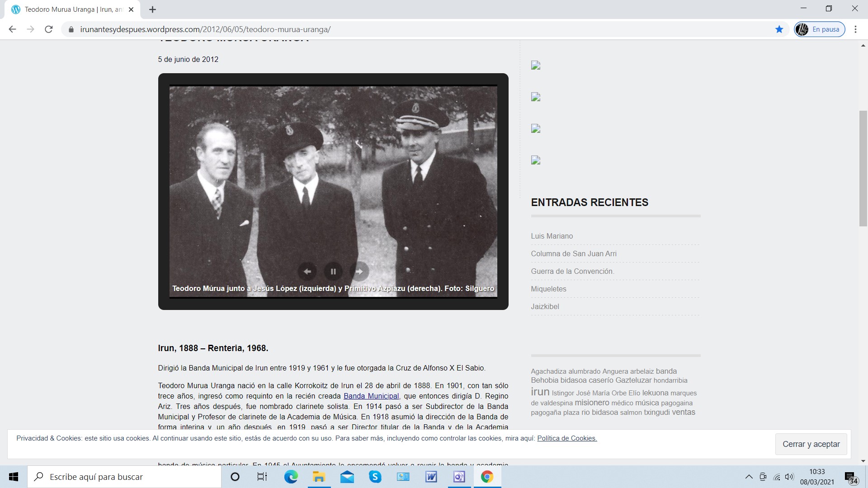
Task: Launch Microsoft Edge from taskbar
Action: pos(291,477)
